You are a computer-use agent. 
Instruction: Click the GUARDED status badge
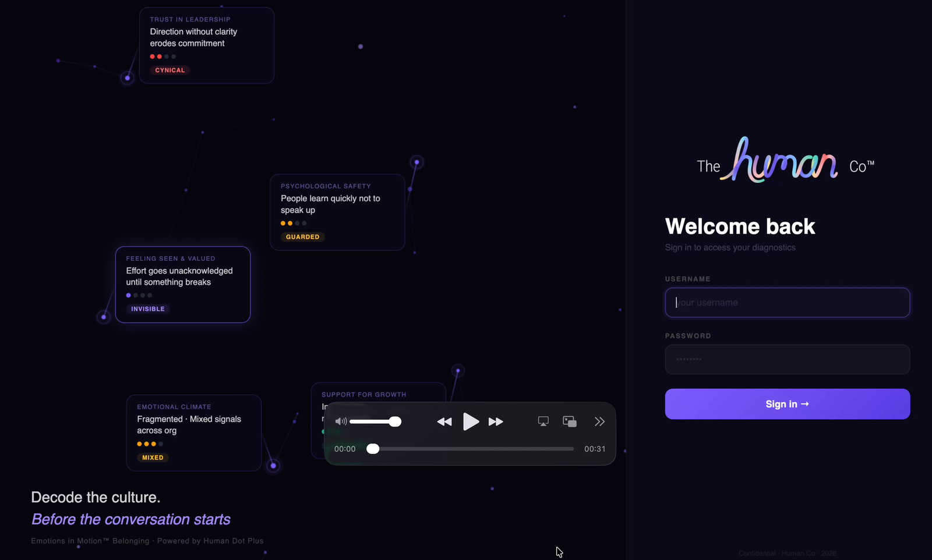coord(303,237)
